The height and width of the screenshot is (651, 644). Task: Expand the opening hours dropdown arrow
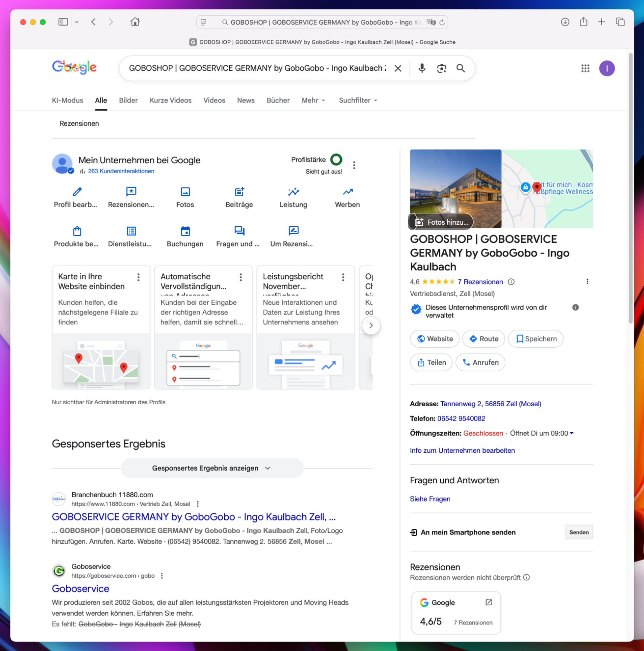pyautogui.click(x=571, y=433)
